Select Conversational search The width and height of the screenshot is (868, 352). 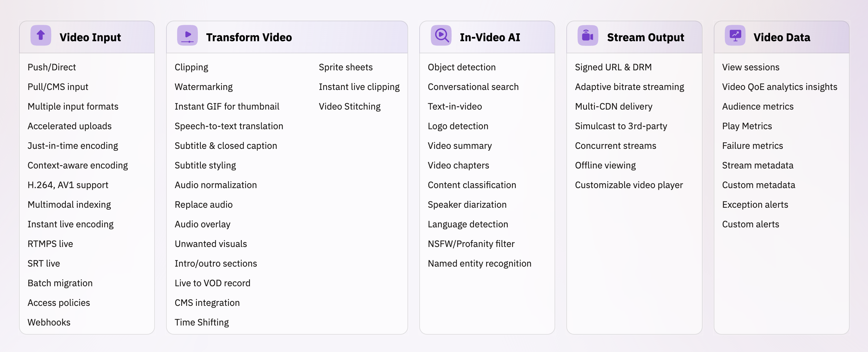coord(473,87)
